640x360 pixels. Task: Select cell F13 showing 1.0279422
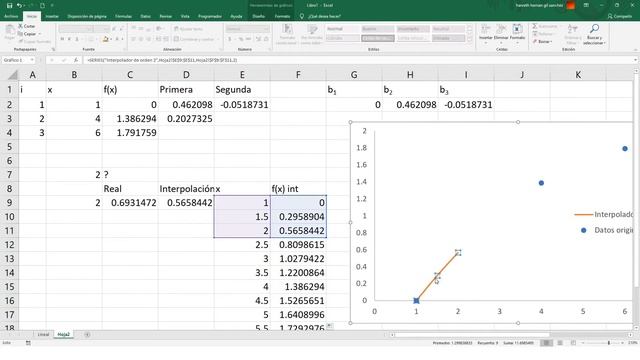(298, 259)
